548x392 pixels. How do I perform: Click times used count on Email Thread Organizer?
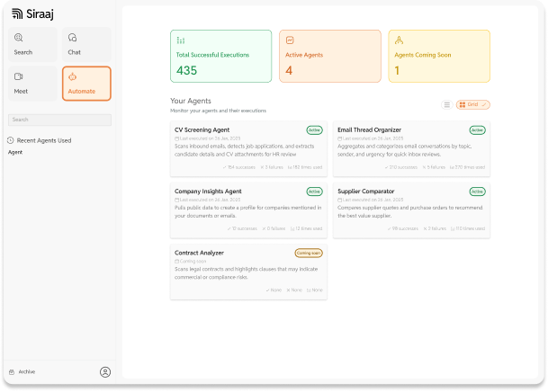point(467,167)
